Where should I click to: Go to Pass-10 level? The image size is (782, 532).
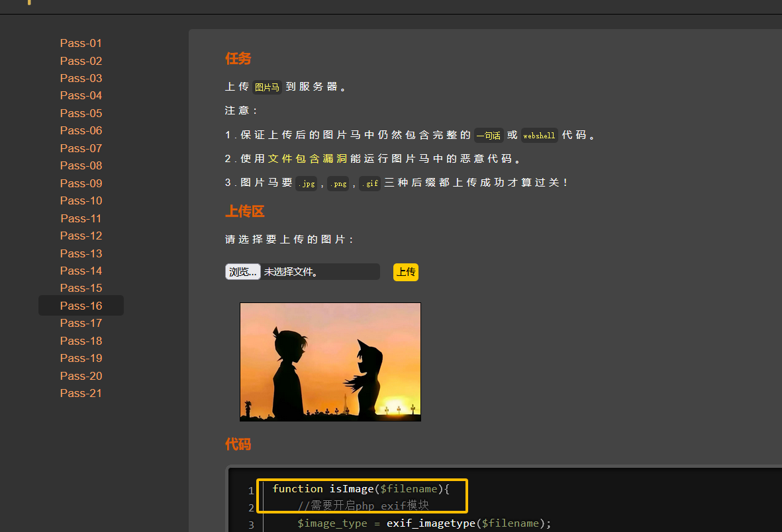tap(81, 200)
